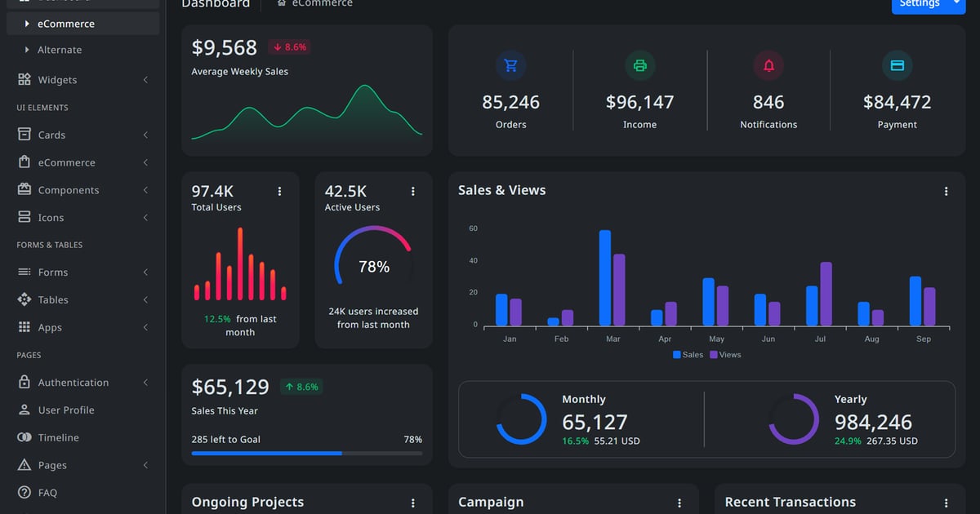Screen dimensions: 980x514
Task: Click the Apps grid icon
Action: coord(24,327)
